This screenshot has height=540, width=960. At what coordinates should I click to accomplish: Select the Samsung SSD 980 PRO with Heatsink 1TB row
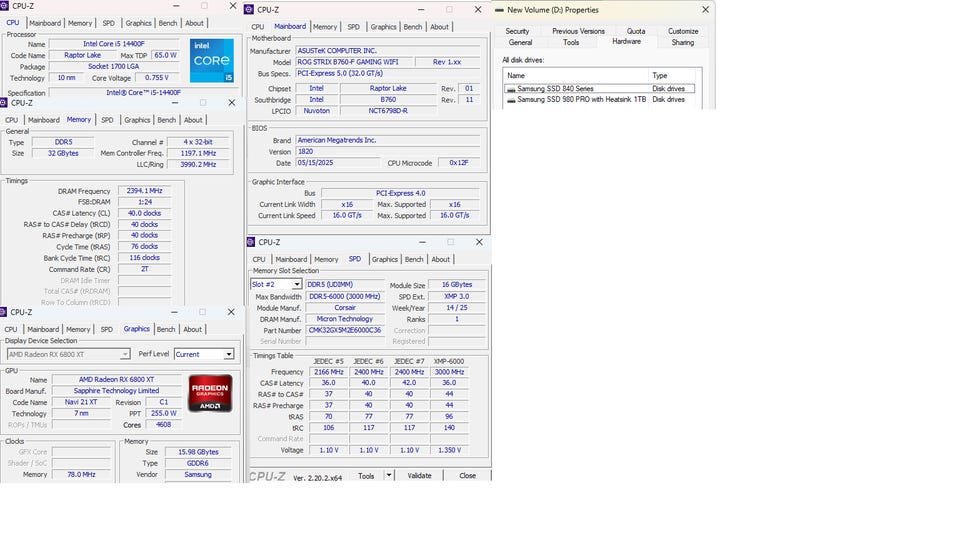coord(599,99)
